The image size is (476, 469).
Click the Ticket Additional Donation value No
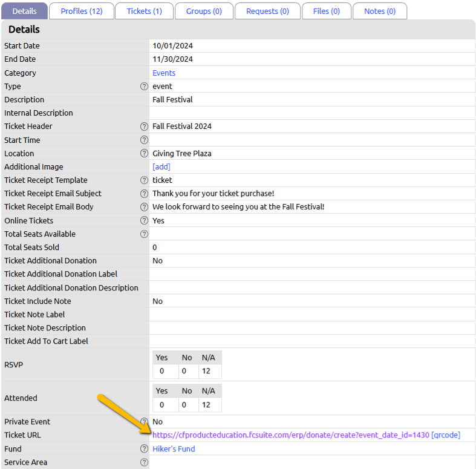[157, 261]
